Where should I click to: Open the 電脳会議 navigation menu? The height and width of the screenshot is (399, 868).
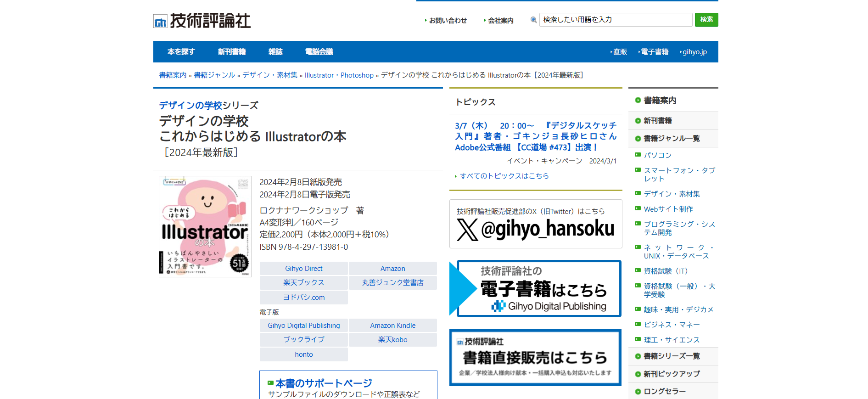(319, 52)
